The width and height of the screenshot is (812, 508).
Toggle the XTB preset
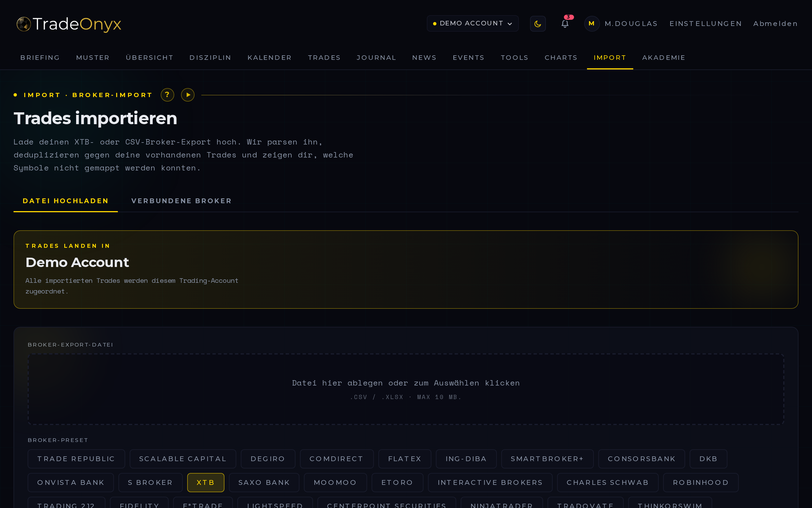[x=206, y=483]
